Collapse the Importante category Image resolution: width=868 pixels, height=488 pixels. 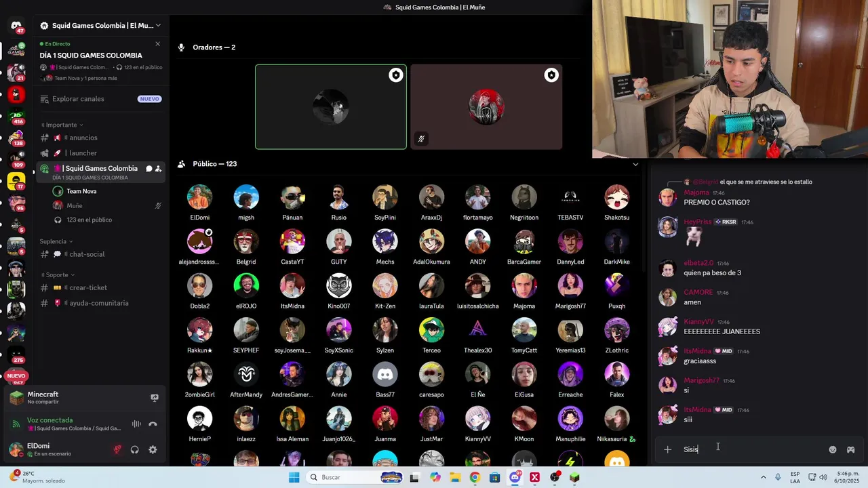tap(61, 125)
